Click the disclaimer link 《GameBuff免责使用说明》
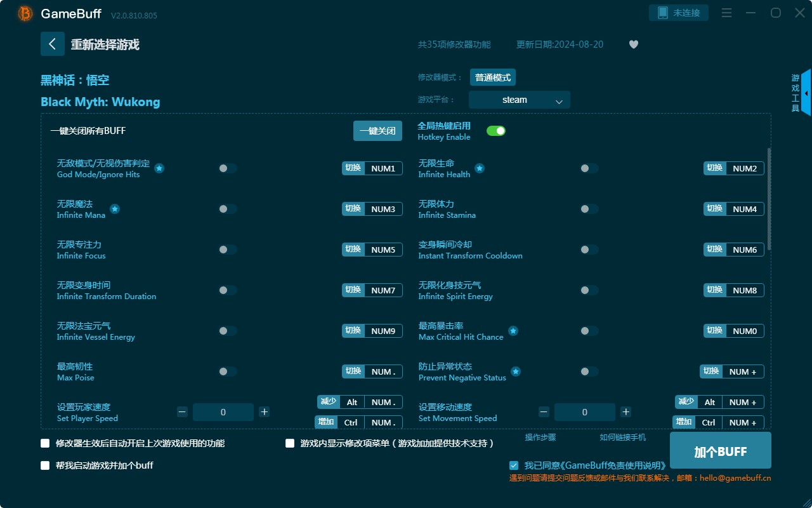This screenshot has height=508, width=812. click(x=613, y=465)
